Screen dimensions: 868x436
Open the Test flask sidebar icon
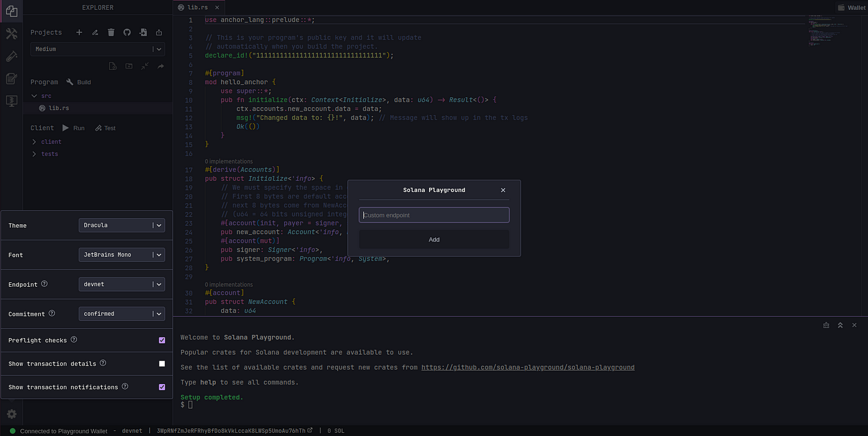point(11,56)
